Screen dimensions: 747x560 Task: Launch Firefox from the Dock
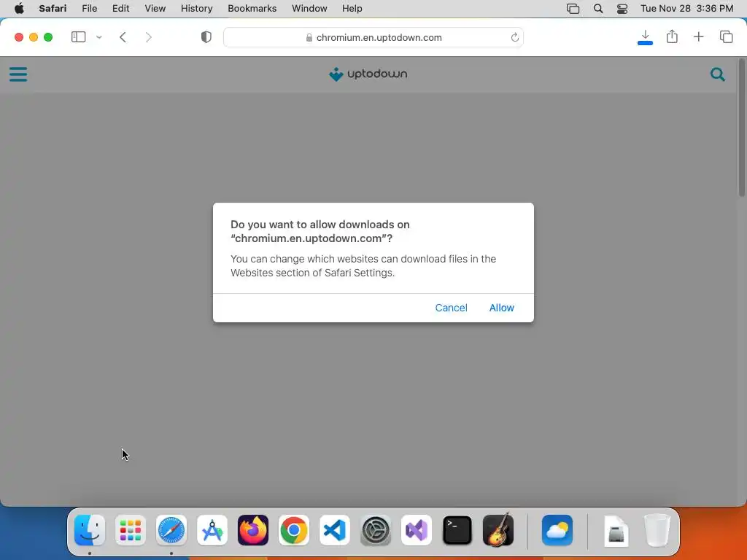(x=253, y=530)
